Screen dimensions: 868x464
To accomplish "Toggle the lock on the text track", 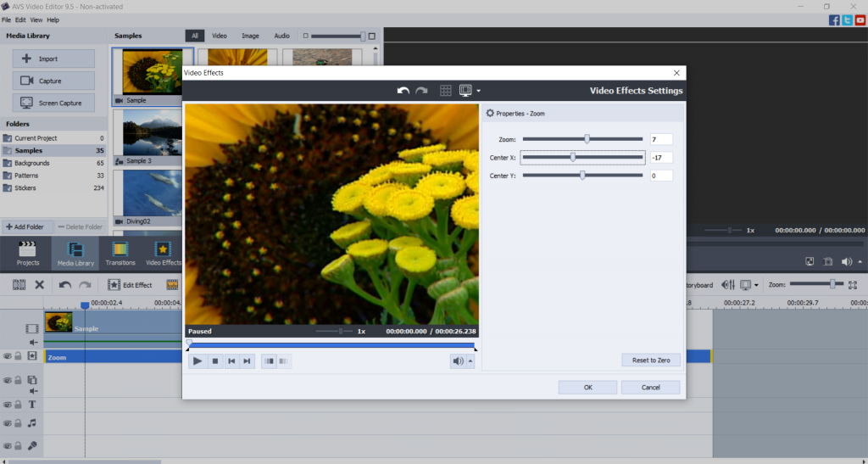I will tap(18, 405).
